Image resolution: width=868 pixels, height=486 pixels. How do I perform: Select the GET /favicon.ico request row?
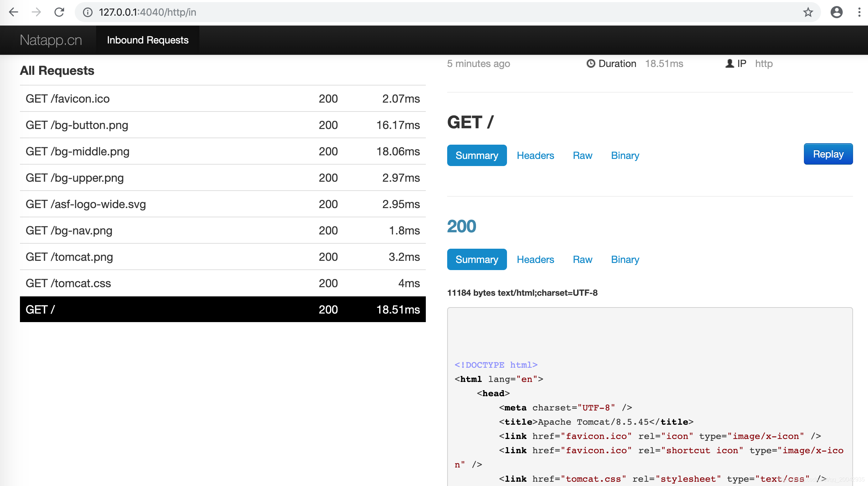(x=223, y=99)
